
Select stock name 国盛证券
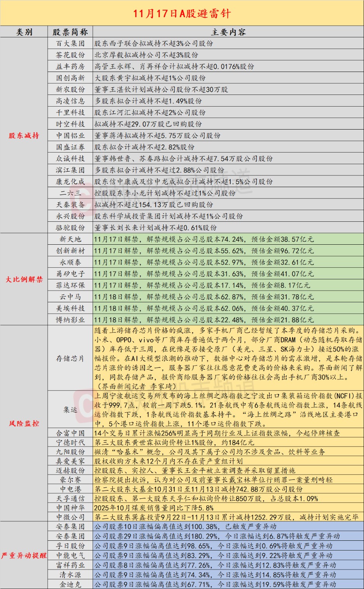click(70, 147)
